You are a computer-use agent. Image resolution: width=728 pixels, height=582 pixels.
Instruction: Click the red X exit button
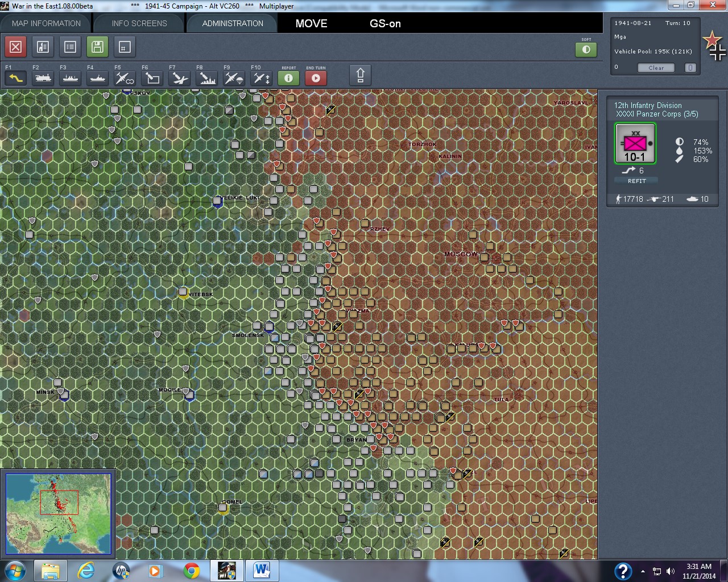tap(16, 47)
